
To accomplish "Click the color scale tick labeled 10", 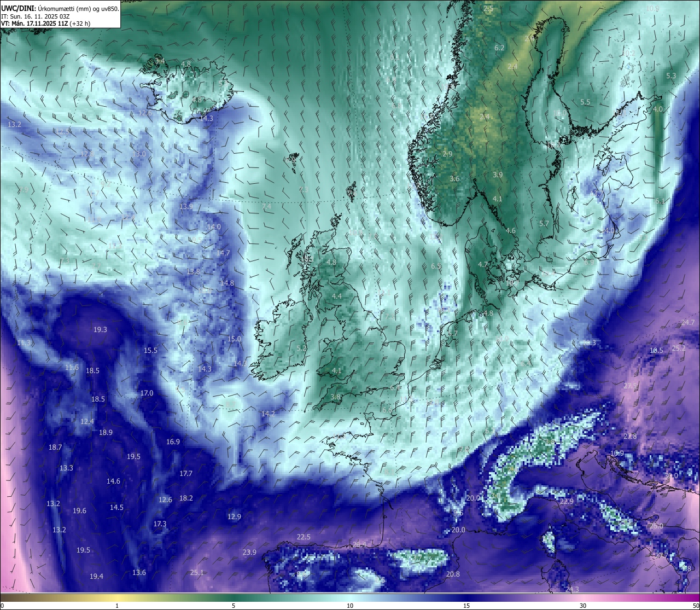I will tap(350, 605).
